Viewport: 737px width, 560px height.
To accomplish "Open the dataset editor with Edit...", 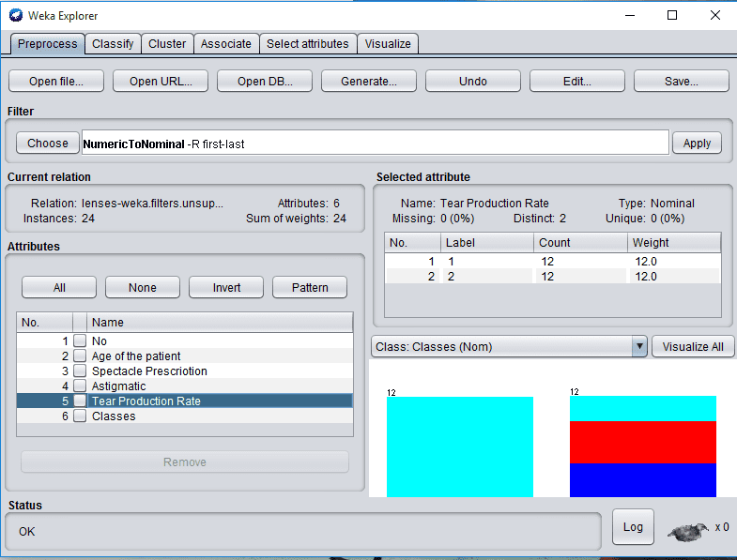I will click(x=577, y=82).
